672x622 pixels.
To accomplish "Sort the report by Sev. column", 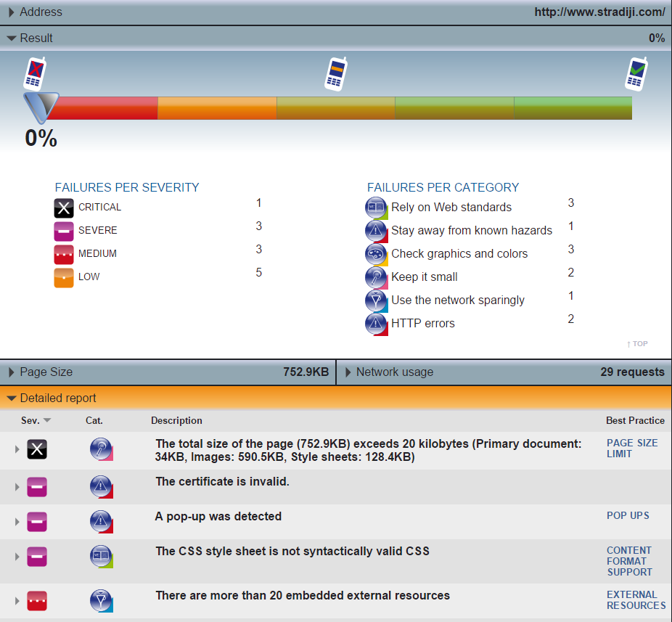I will (x=36, y=420).
